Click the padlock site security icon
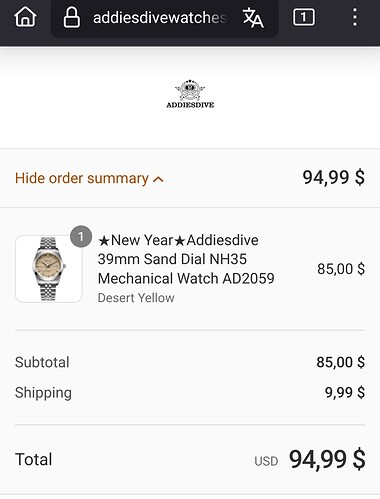This screenshot has height=499, width=380. point(71,17)
